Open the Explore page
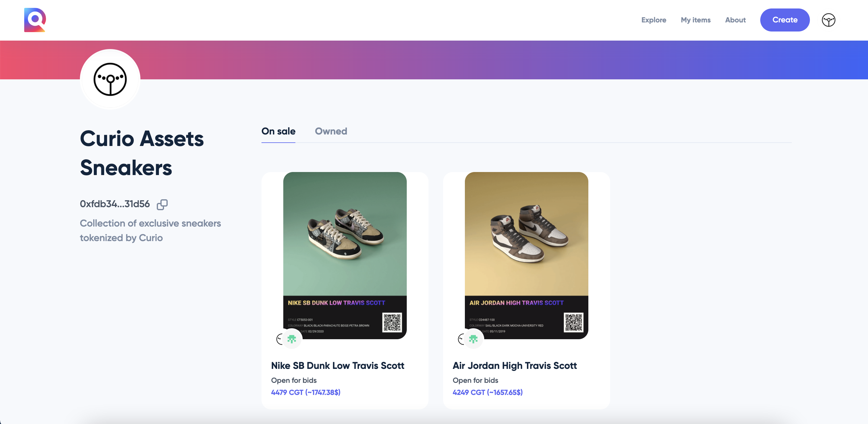 [x=653, y=20]
